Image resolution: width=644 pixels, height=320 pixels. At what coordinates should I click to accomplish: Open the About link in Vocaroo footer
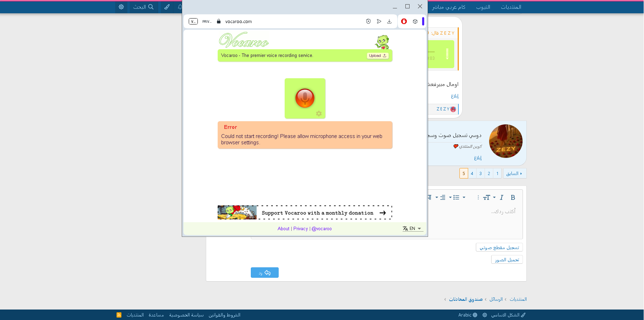[283, 229]
